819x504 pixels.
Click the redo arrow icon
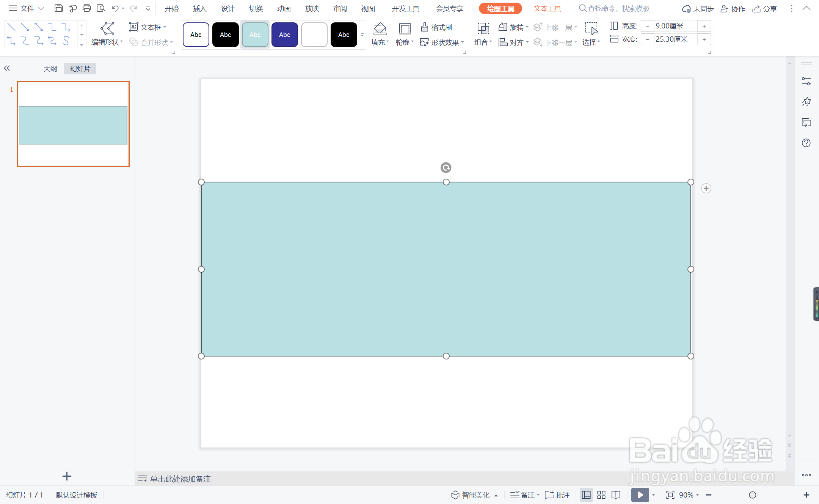click(x=133, y=8)
